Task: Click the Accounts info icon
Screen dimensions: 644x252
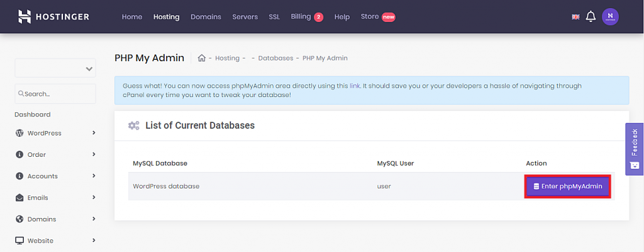Action: click(x=19, y=176)
